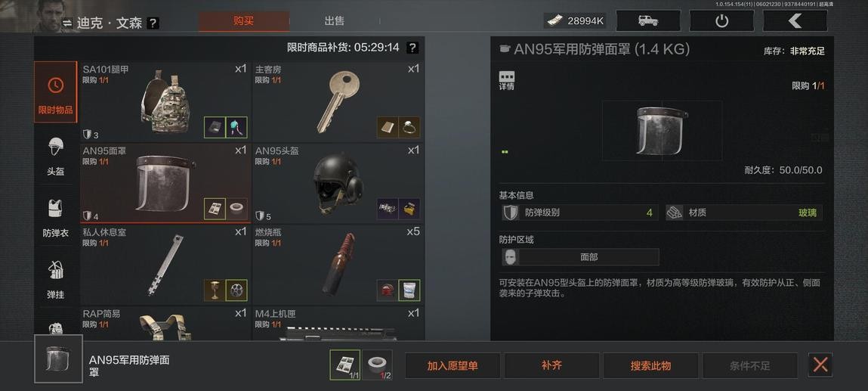The image size is (868, 391).
Task: Open the vehicle icon in top bar
Action: (x=648, y=21)
